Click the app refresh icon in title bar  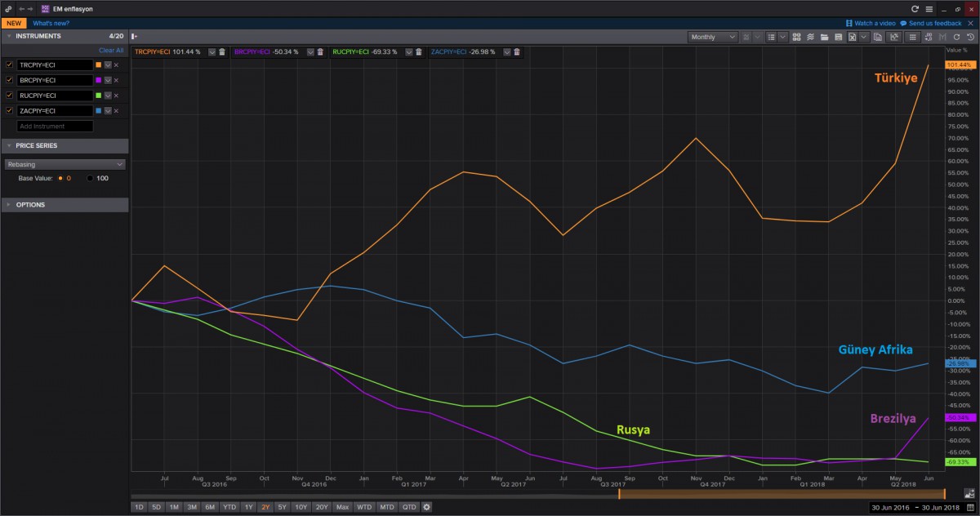[915, 8]
